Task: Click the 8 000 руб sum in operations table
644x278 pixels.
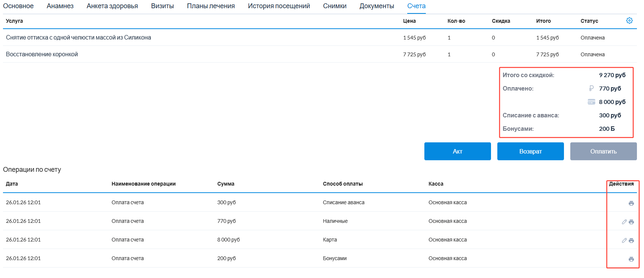Action: click(229, 240)
